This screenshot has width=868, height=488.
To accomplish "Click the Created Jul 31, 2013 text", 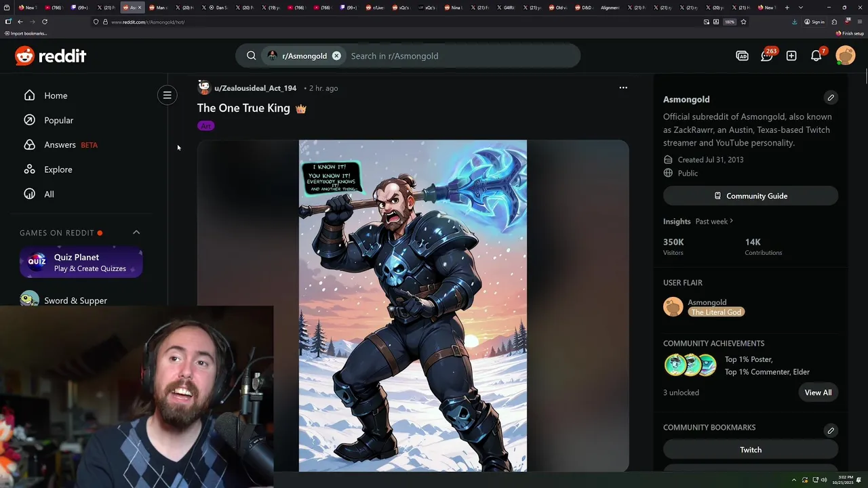I will click(710, 160).
